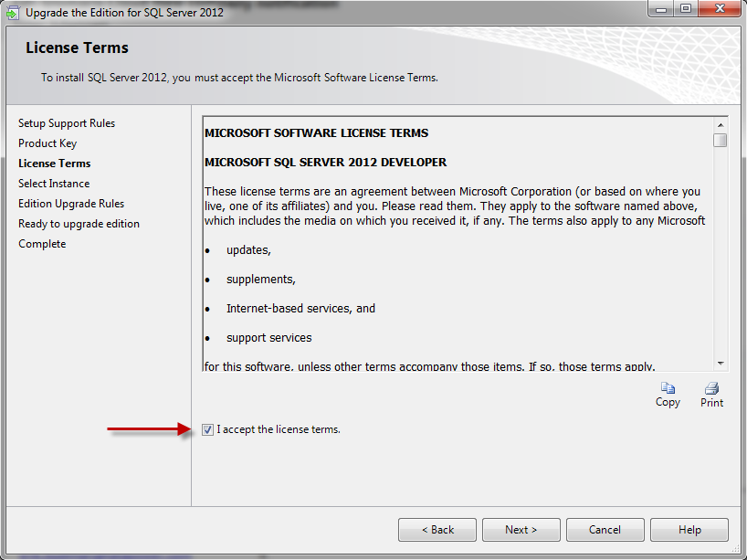Cancel the edition upgrade setup
This screenshot has width=747, height=560.
pos(605,530)
